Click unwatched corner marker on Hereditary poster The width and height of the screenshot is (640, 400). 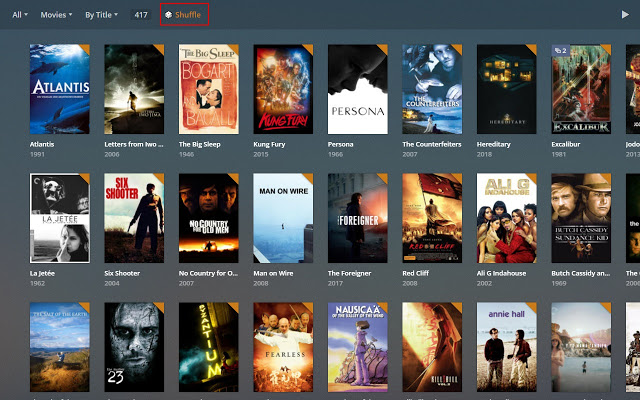pos(533,48)
